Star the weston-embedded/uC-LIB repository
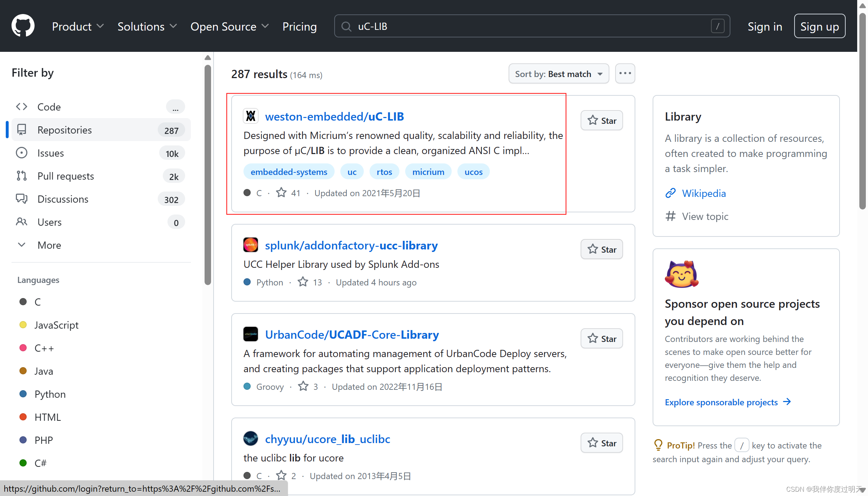868x496 pixels. (601, 121)
